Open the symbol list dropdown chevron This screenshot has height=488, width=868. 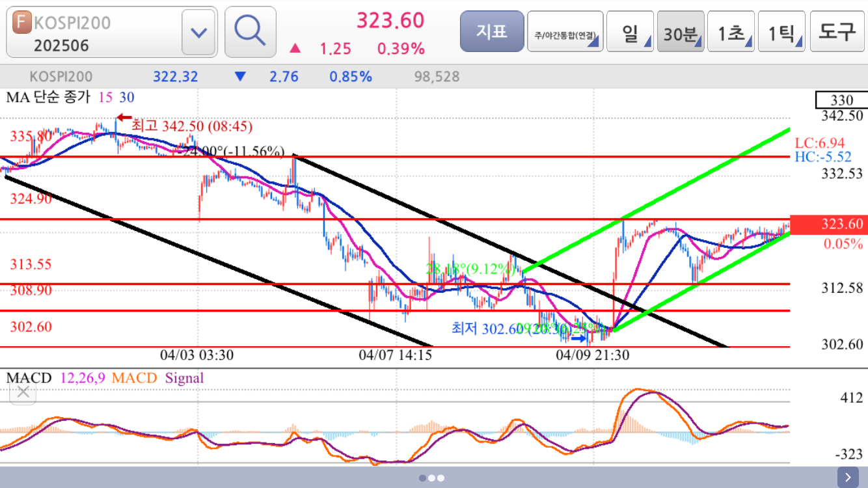[x=199, y=32]
